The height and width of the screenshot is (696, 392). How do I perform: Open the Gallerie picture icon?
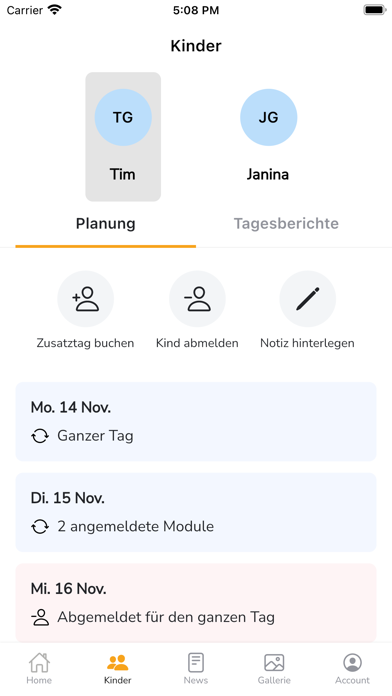(x=274, y=663)
